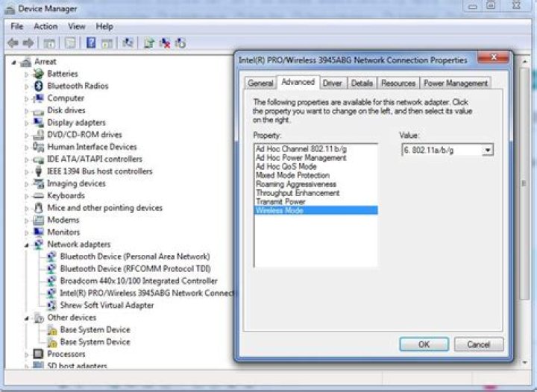Switch to the Details tab
Screen dimensions: 537x392
(362, 83)
